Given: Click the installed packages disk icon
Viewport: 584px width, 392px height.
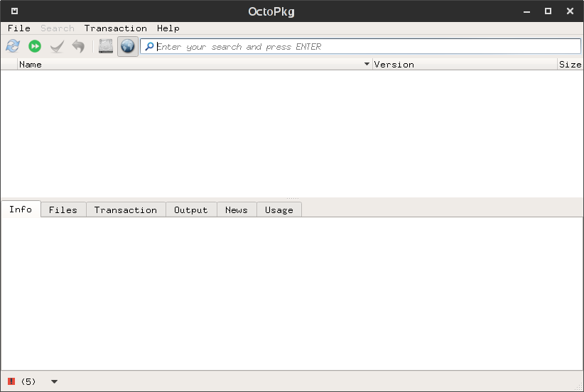Looking at the screenshot, I should point(106,46).
